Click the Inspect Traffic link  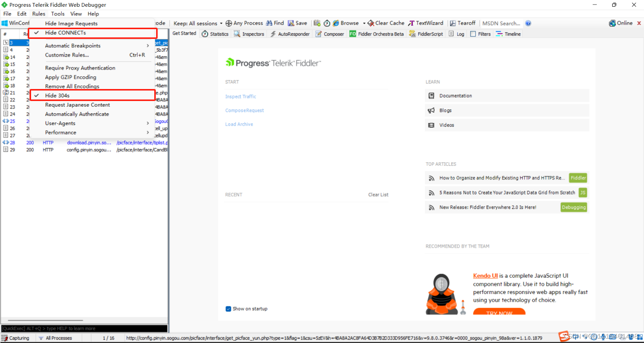(241, 97)
